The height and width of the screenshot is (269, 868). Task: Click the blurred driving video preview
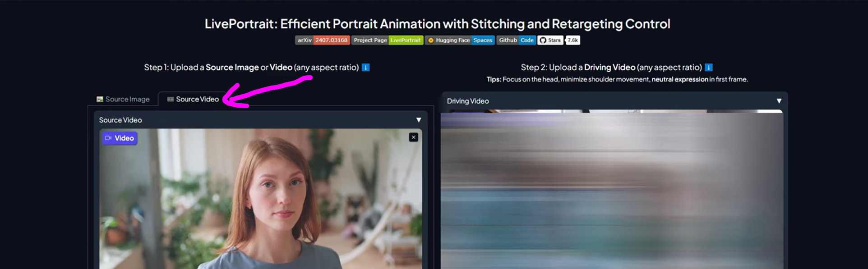[x=612, y=191]
